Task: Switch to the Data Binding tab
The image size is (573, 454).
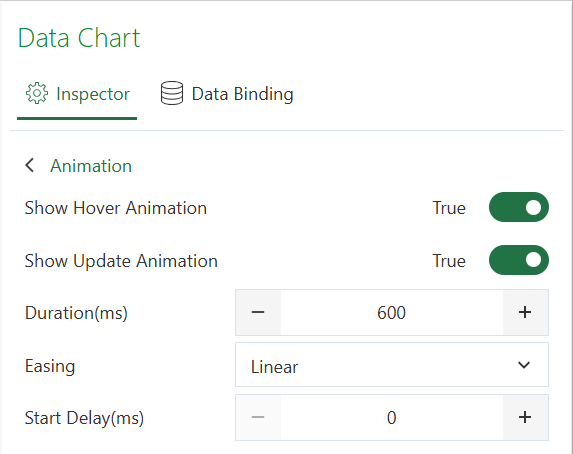Action: click(x=227, y=94)
